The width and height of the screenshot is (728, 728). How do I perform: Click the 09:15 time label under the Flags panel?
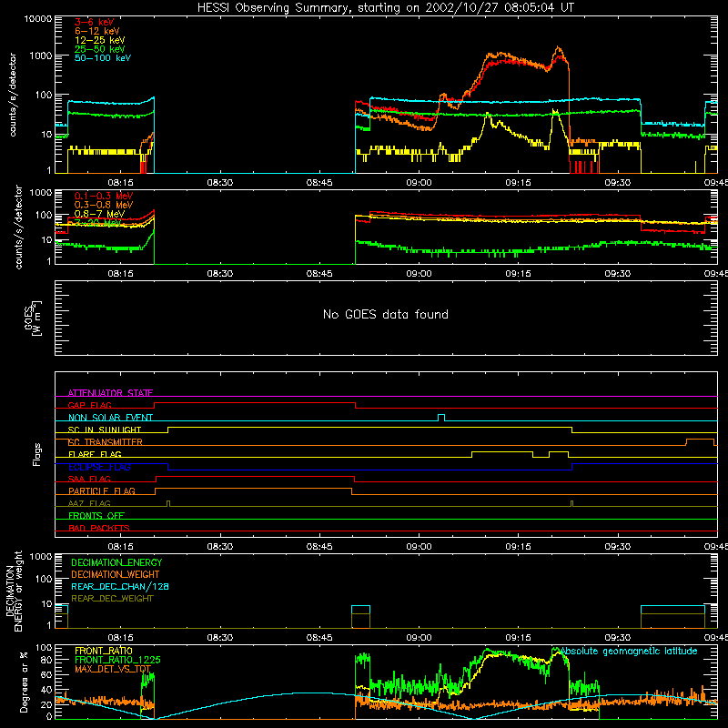(518, 547)
